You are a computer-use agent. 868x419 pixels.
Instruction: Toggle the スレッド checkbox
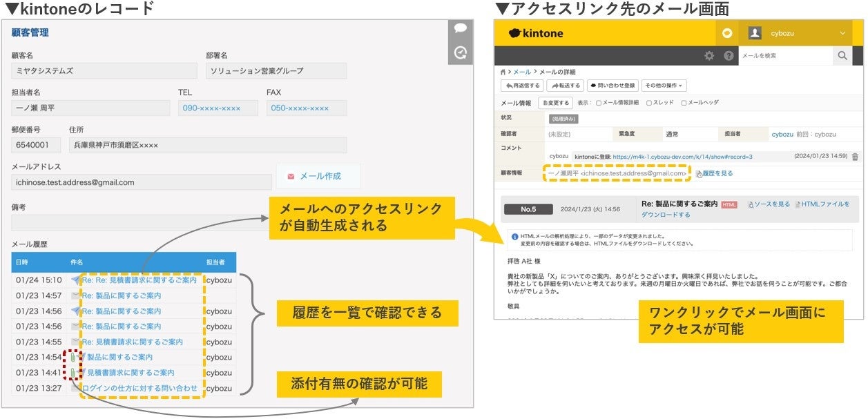point(648,103)
